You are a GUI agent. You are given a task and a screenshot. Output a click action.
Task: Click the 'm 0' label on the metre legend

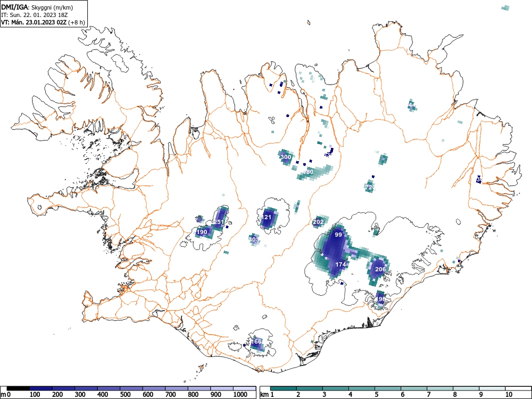coord(6,395)
